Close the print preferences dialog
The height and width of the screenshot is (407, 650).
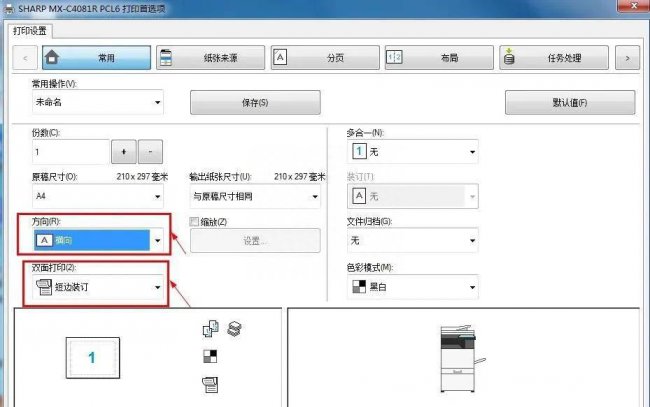[633, 5]
